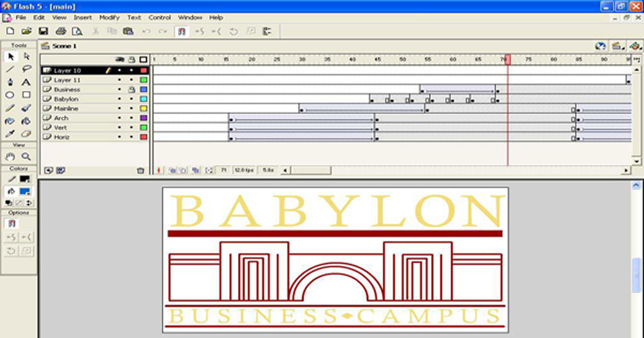Toggle lock all layers header icon
The width and height of the screenshot is (644, 338).
click(x=131, y=59)
